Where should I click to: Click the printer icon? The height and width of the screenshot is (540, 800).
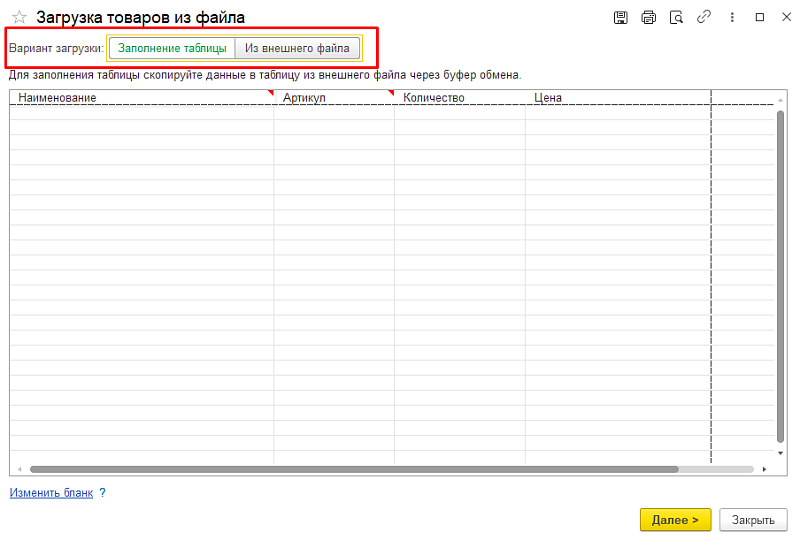(648, 18)
